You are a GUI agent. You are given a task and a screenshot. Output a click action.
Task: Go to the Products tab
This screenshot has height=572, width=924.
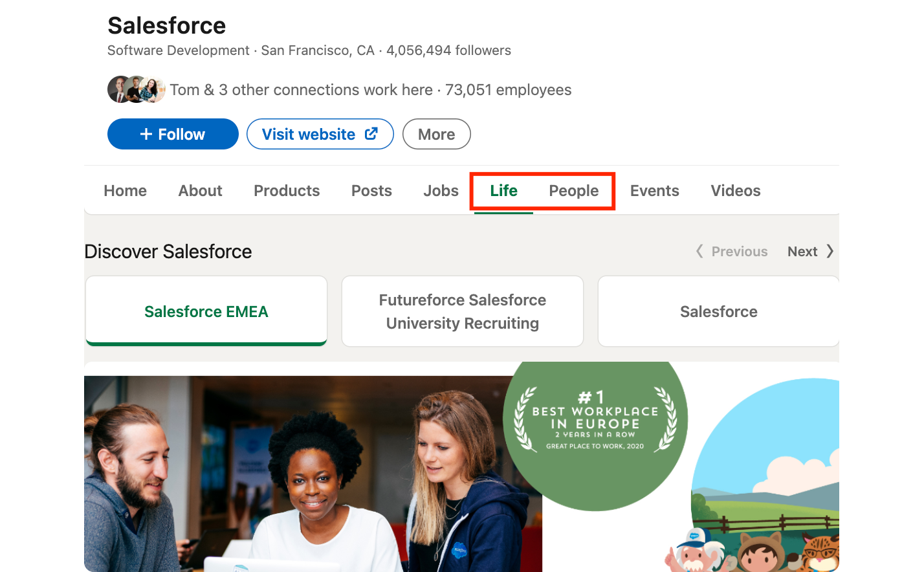point(287,191)
